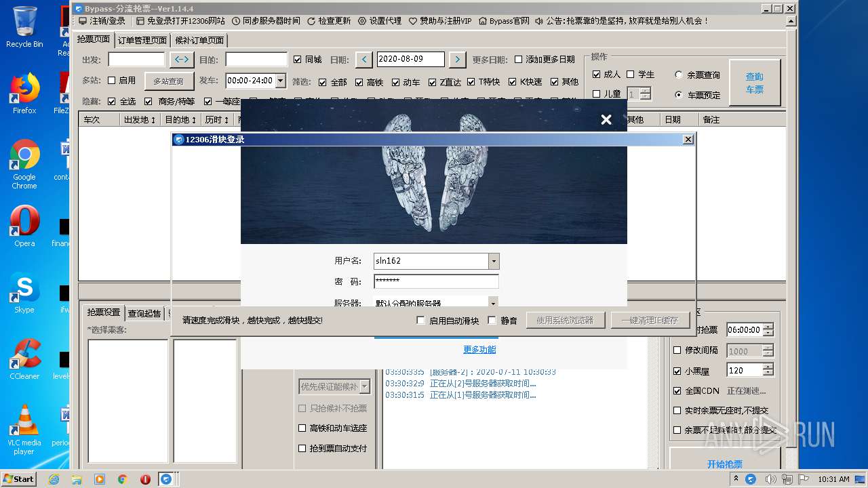Toggle the 同城 checkbox

[297, 60]
